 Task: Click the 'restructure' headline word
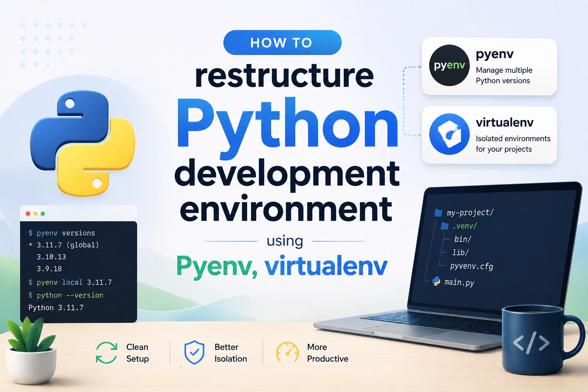284,76
